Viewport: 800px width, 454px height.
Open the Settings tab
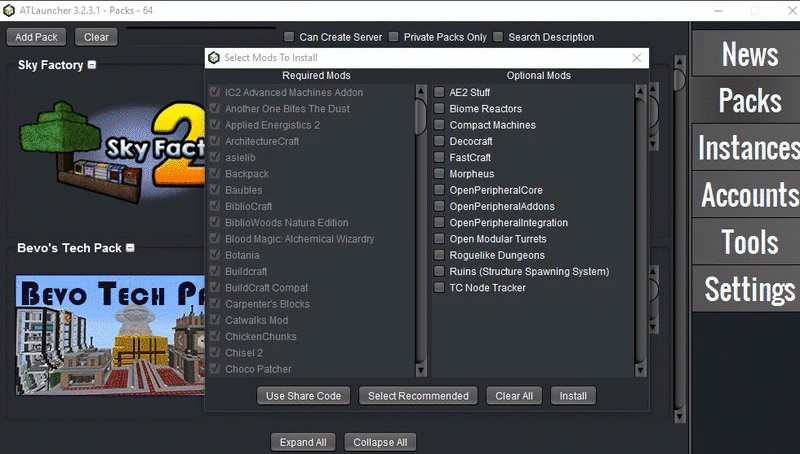tap(746, 289)
